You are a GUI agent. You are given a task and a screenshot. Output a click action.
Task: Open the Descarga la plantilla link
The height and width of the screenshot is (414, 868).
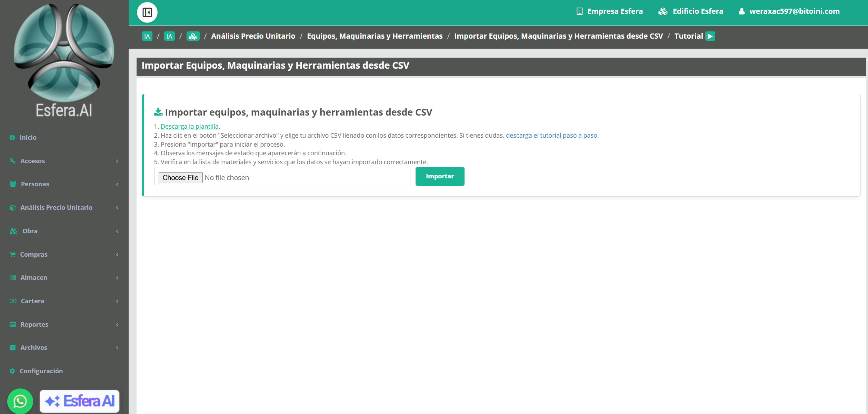click(189, 126)
